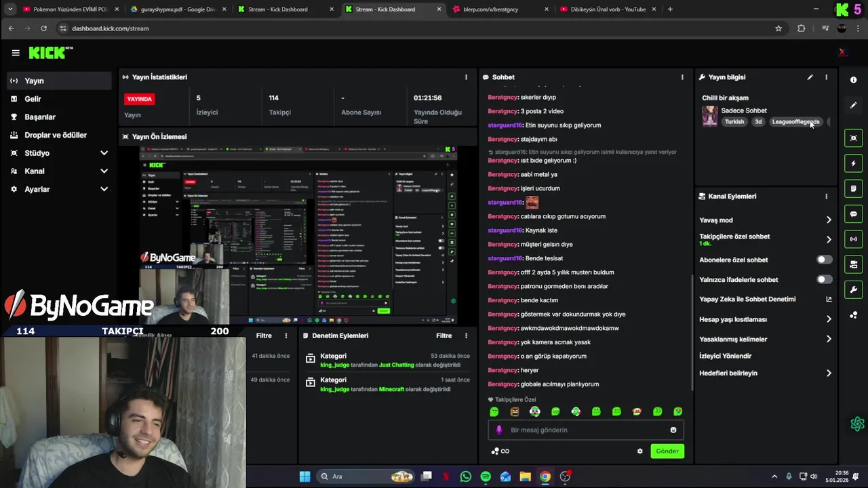Click into Bir mesaj gönderin field
Screen dimensions: 868x488
pos(587,430)
